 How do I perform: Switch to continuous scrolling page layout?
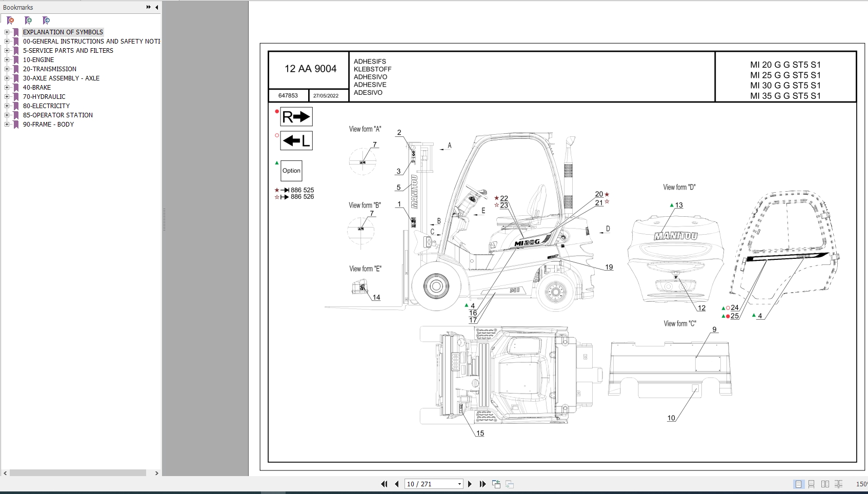tap(812, 484)
